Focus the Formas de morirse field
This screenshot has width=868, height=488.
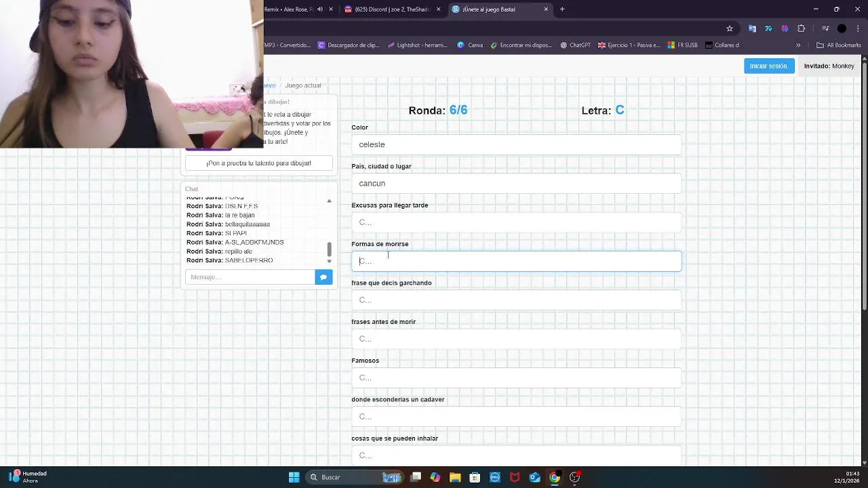tap(516, 261)
